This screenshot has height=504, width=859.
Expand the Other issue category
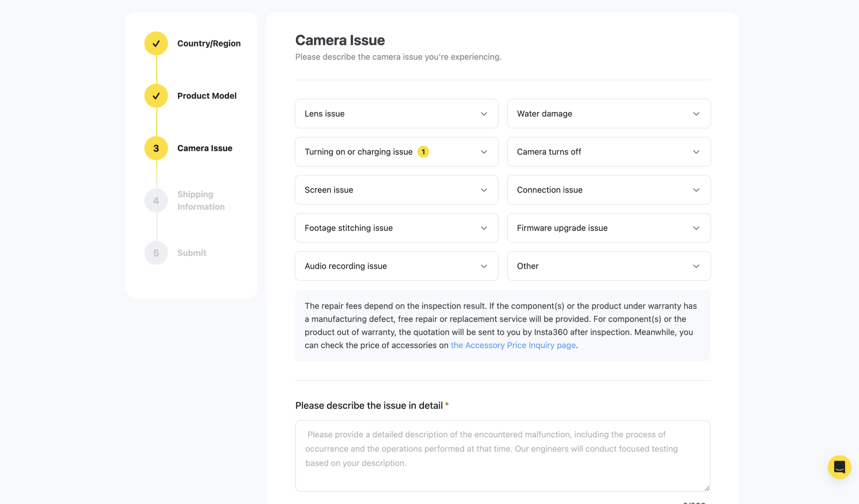(609, 266)
